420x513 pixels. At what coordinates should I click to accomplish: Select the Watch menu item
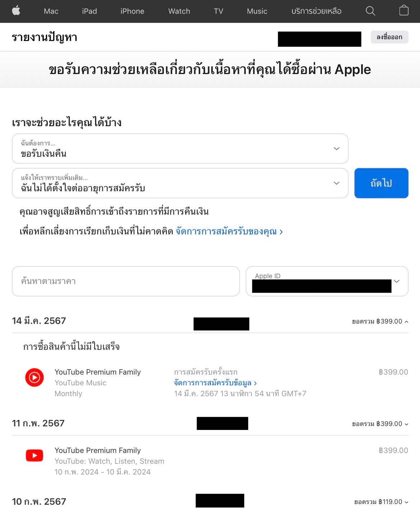click(x=179, y=11)
